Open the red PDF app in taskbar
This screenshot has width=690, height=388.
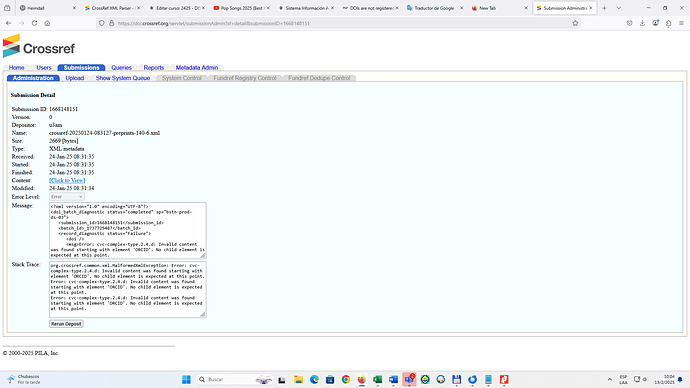click(x=504, y=379)
